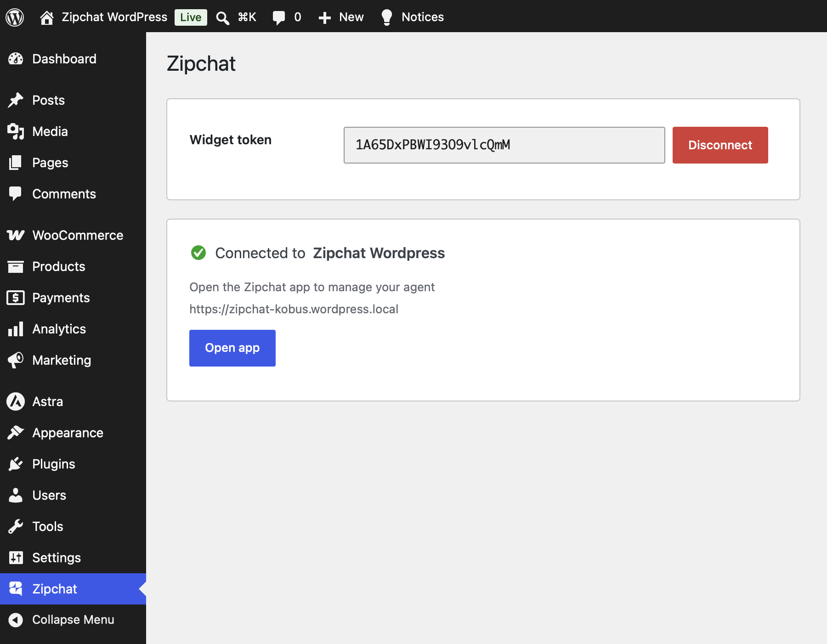Viewport: 827px width, 644px height.
Task: Click Collapse Menu label
Action: (73, 620)
